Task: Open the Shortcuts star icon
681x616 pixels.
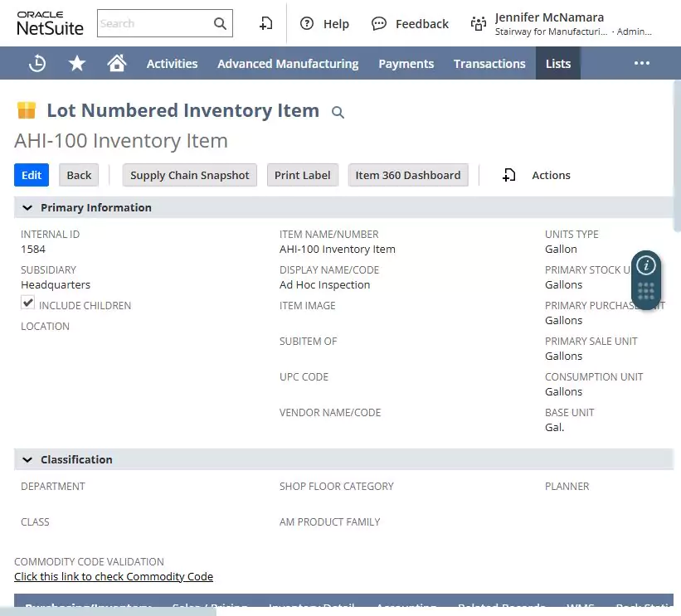Action: pyautogui.click(x=77, y=64)
